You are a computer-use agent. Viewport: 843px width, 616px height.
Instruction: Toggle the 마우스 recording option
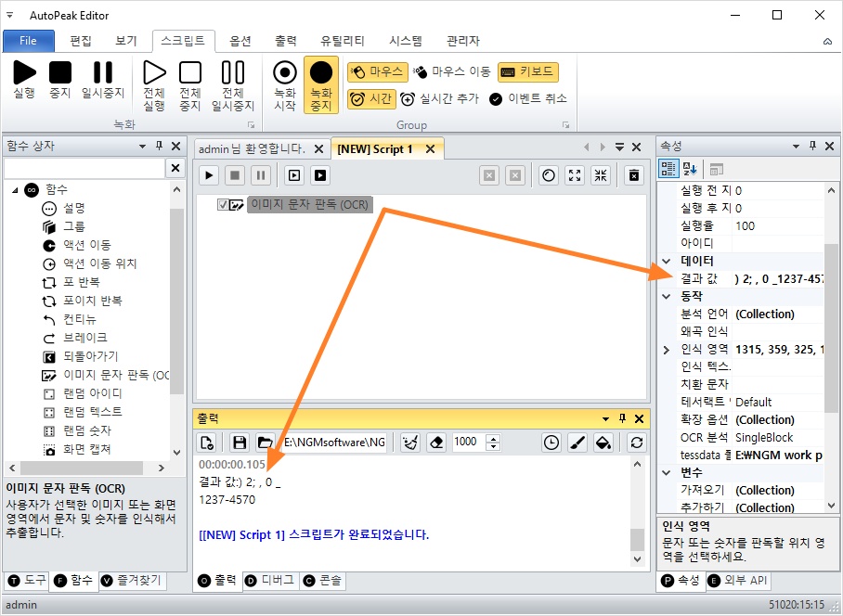pos(378,71)
